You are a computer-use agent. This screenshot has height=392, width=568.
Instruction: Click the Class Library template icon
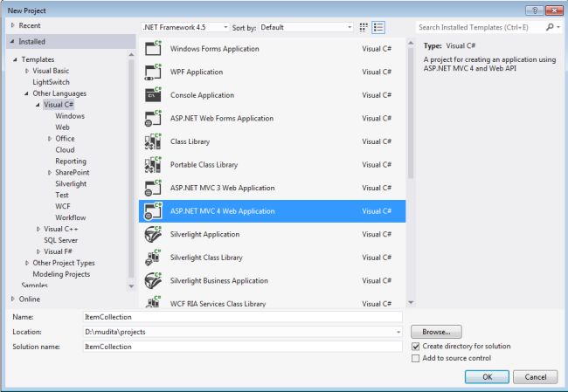[x=153, y=141]
